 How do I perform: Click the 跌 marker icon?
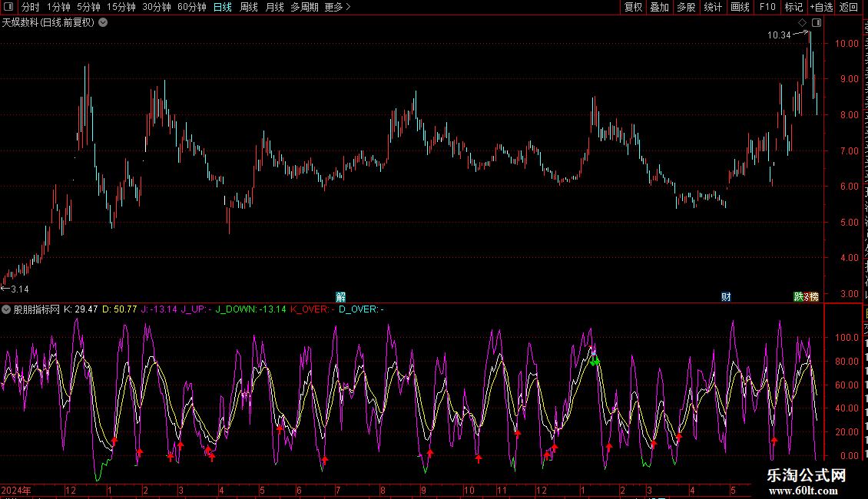798,297
